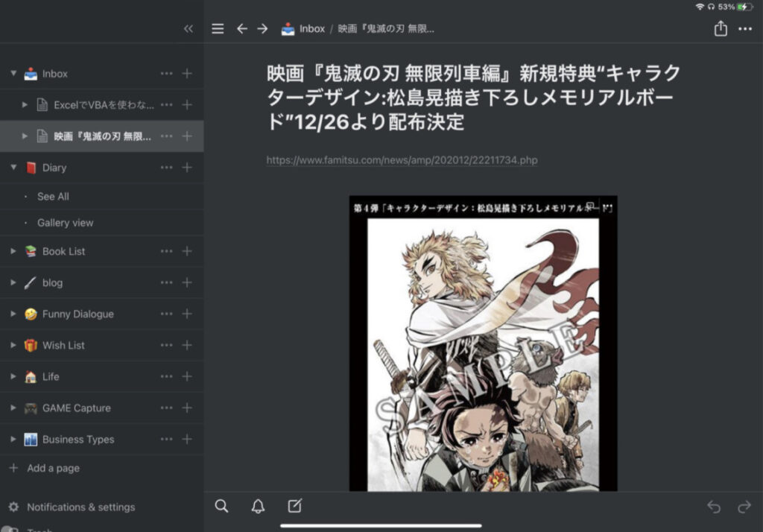Tap the share icon at top right

tap(721, 28)
